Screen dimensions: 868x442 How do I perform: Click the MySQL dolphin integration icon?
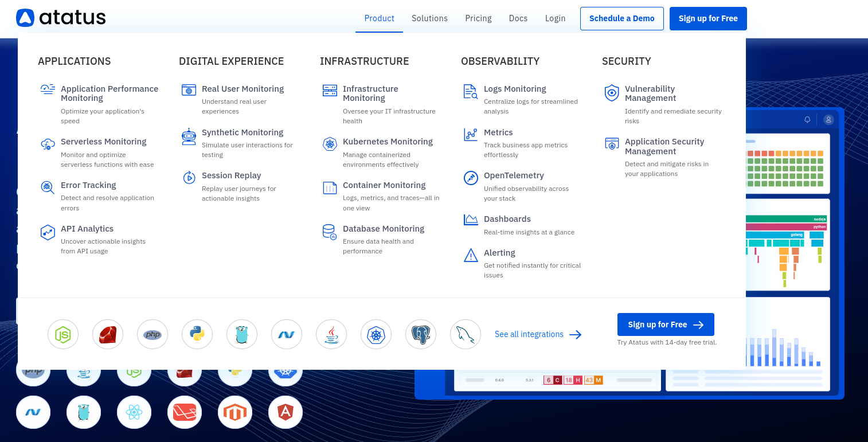tap(465, 334)
